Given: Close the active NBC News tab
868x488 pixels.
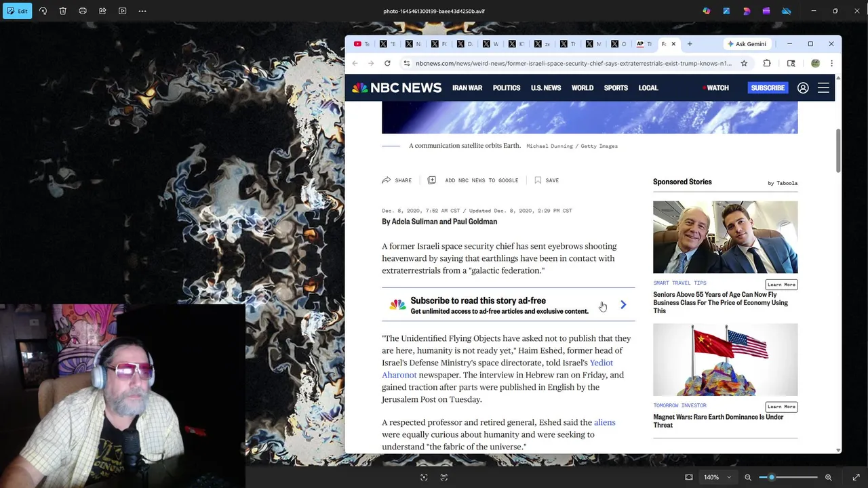Looking at the screenshot, I should 673,44.
